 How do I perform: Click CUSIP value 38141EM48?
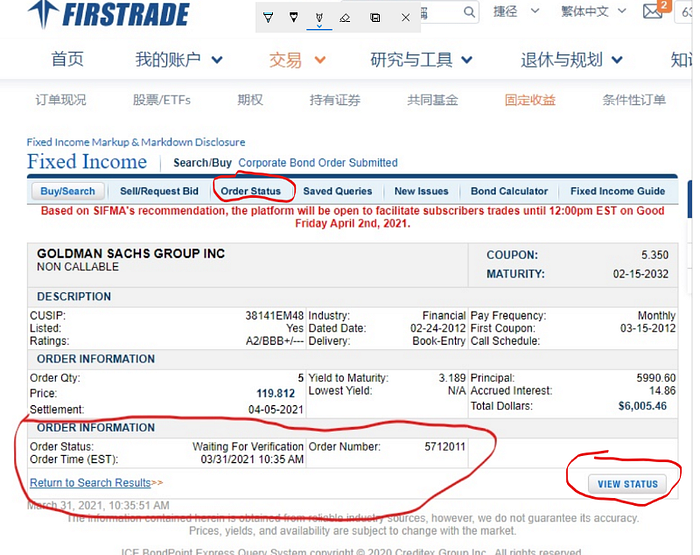pos(274,316)
